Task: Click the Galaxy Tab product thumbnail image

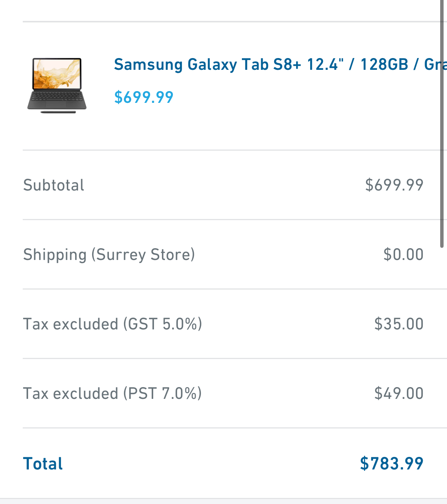Action: pyautogui.click(x=57, y=85)
